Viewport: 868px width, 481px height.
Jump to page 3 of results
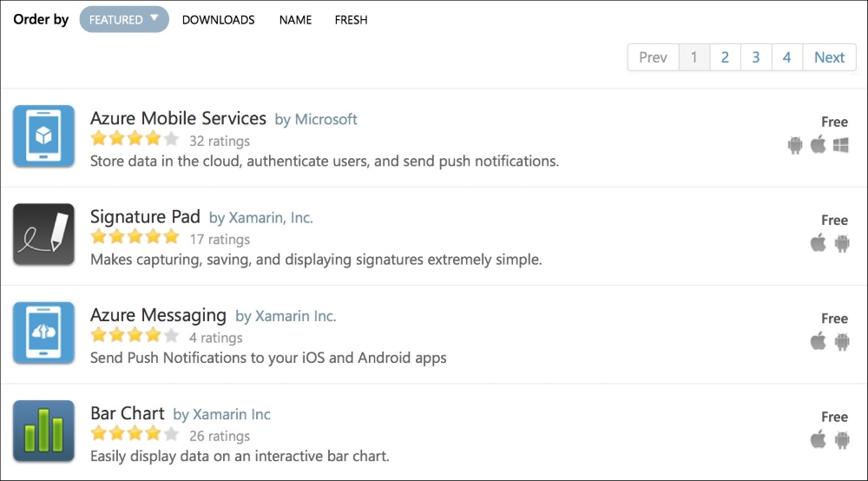pos(756,57)
